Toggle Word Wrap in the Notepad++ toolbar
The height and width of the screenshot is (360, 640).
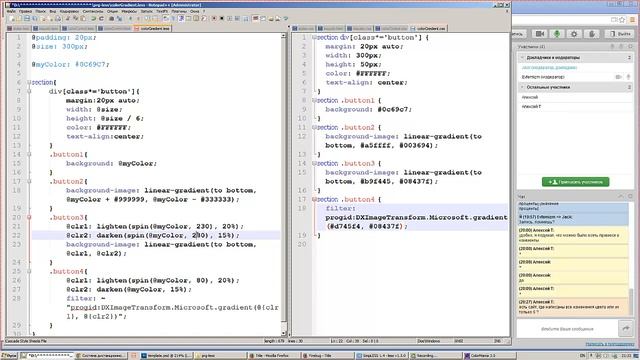166,18
